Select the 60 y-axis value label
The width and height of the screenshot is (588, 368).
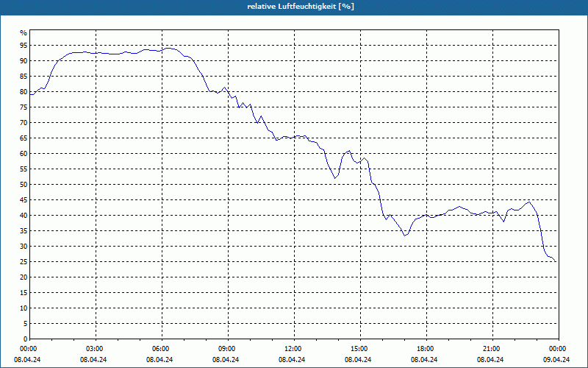[24, 154]
